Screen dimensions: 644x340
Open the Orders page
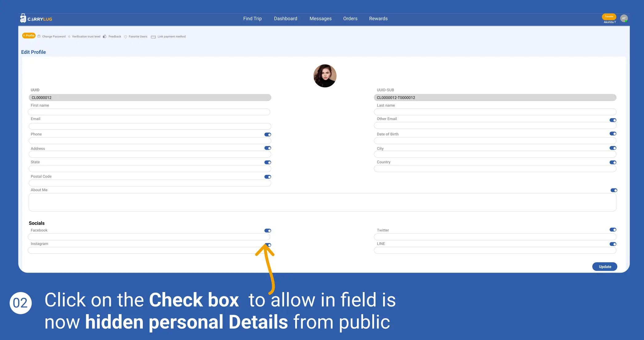(350, 18)
